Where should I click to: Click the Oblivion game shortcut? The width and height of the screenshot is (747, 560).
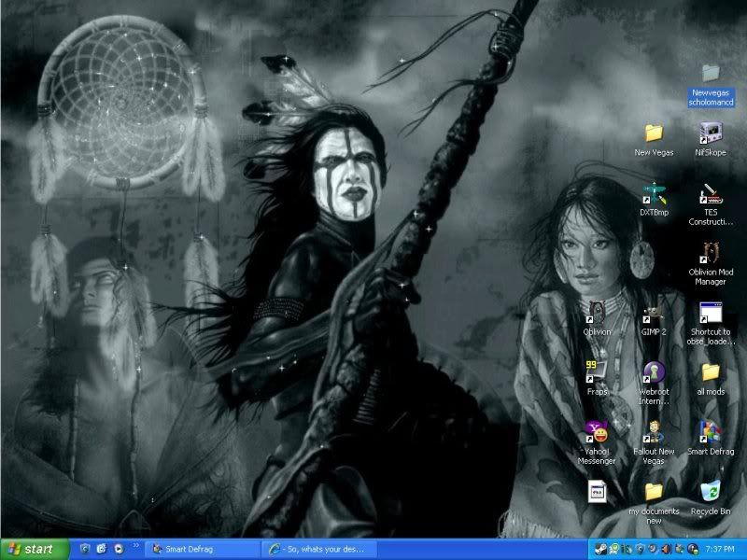(x=597, y=313)
